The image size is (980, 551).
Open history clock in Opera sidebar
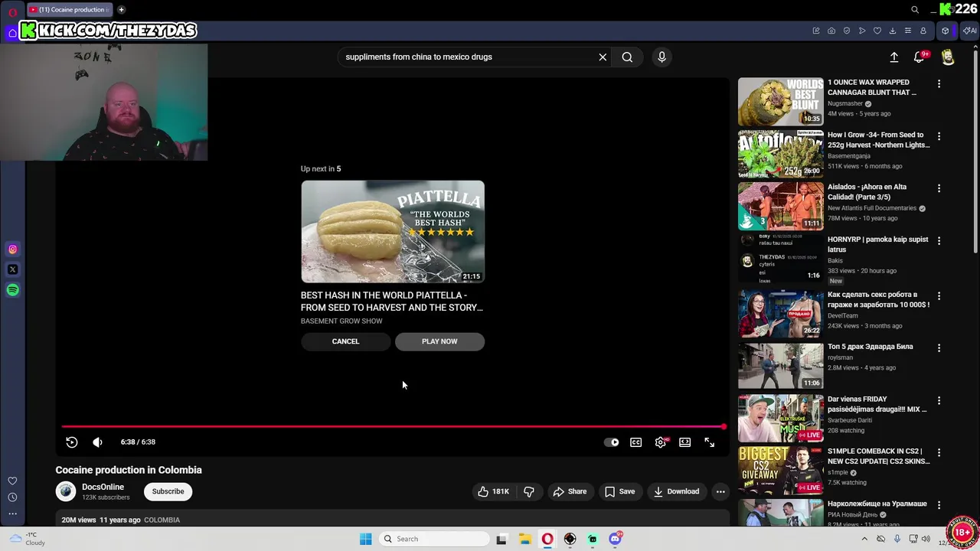[12, 497]
